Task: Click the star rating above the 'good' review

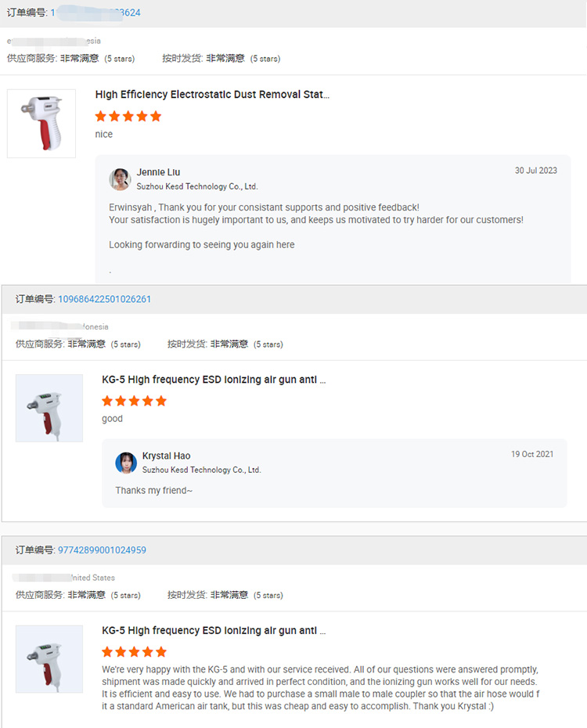Action: pyautogui.click(x=135, y=401)
